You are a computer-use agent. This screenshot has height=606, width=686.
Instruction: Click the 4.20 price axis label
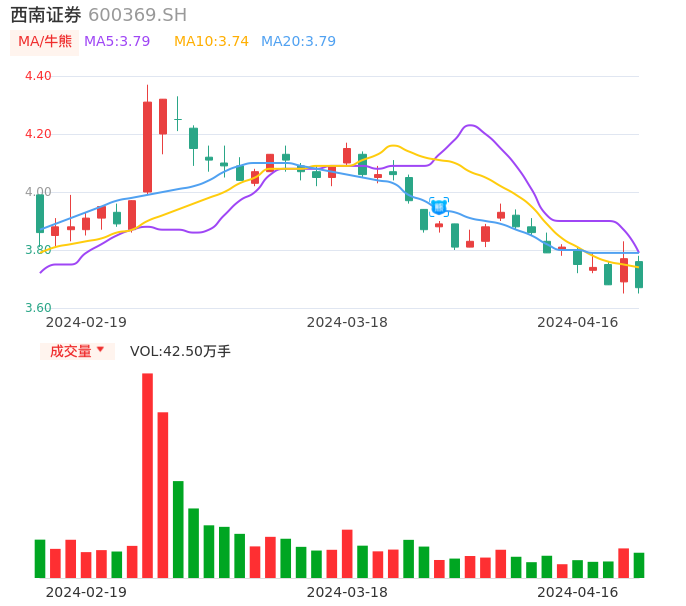click(x=38, y=134)
